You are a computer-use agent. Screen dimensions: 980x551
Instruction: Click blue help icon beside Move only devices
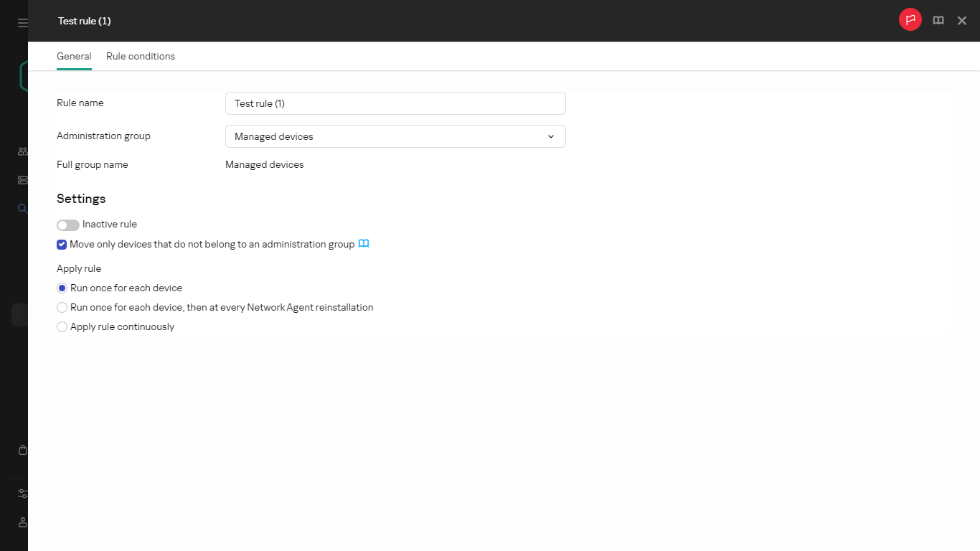click(x=364, y=244)
